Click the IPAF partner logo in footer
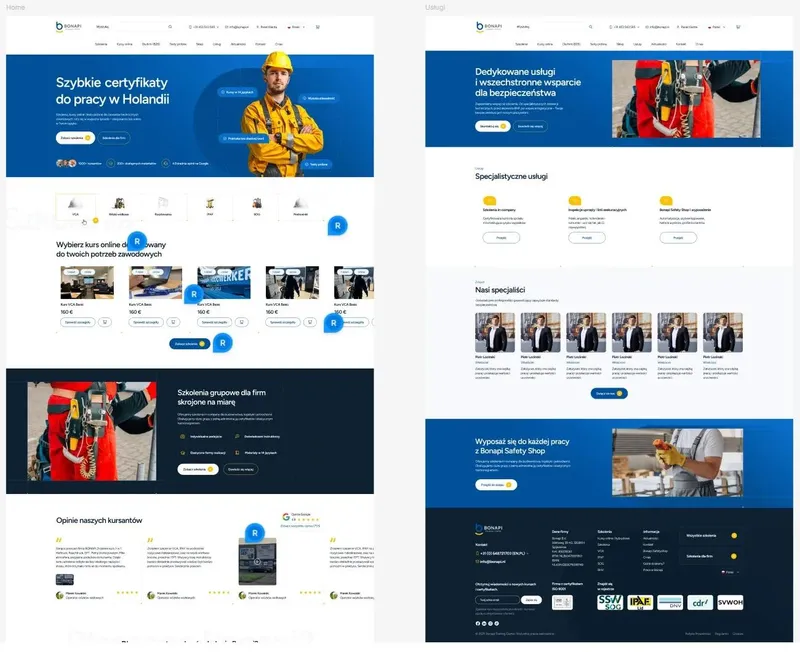Image resolution: width=800 pixels, height=652 pixels. click(640, 603)
